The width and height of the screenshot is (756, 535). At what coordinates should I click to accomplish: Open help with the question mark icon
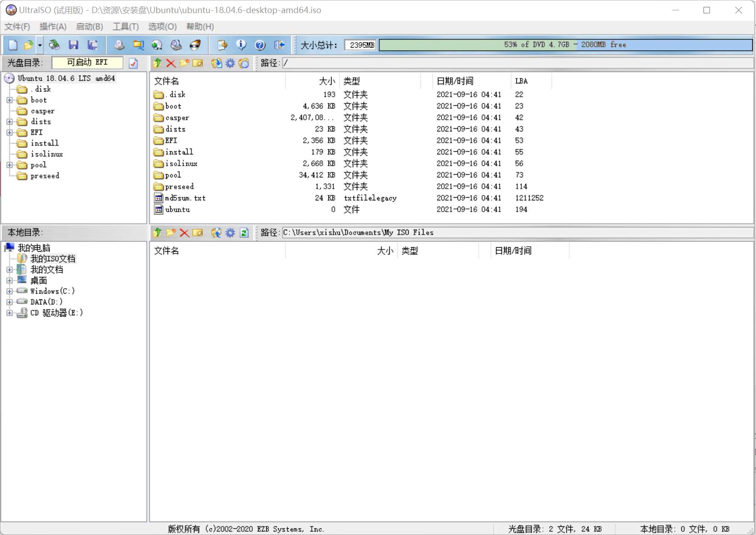(260, 45)
